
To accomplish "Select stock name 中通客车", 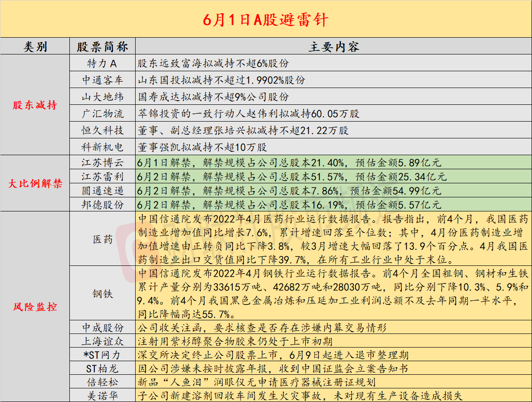I will [x=102, y=80].
